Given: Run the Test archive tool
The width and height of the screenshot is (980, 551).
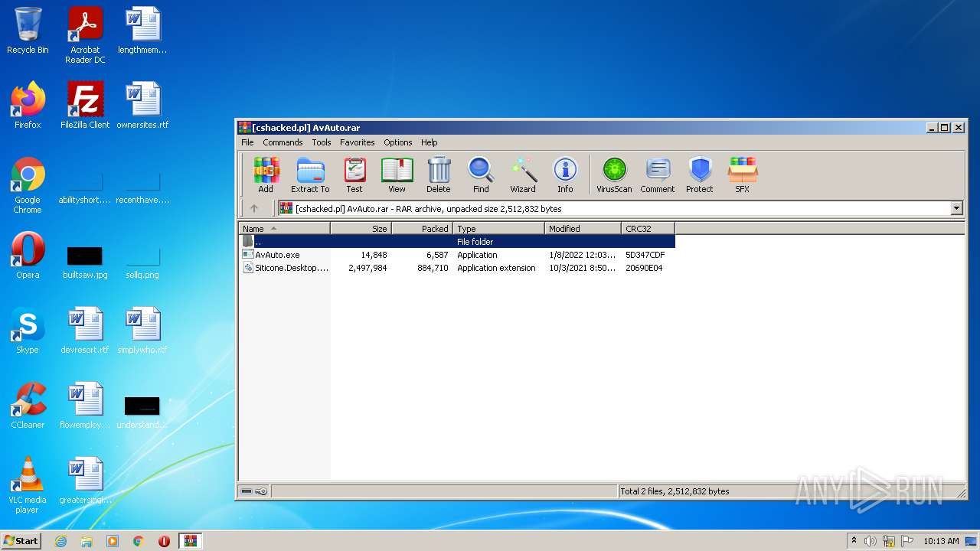Looking at the screenshot, I should click(x=354, y=175).
